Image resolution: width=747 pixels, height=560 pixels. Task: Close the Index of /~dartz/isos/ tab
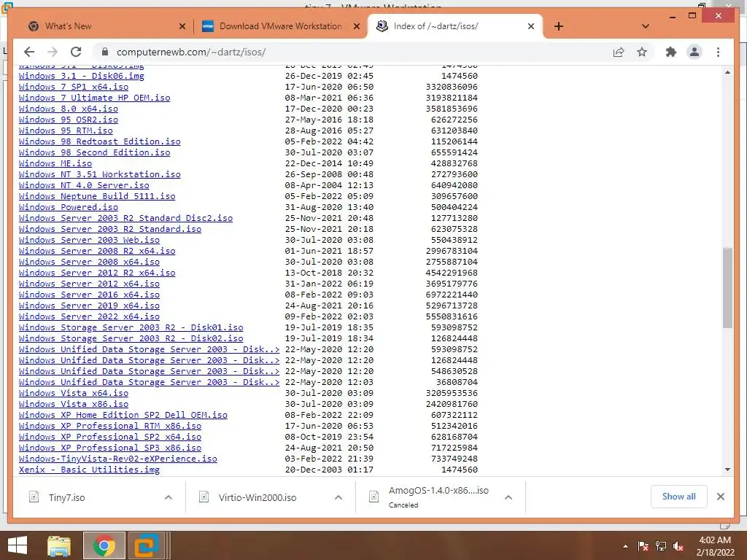coord(531,26)
